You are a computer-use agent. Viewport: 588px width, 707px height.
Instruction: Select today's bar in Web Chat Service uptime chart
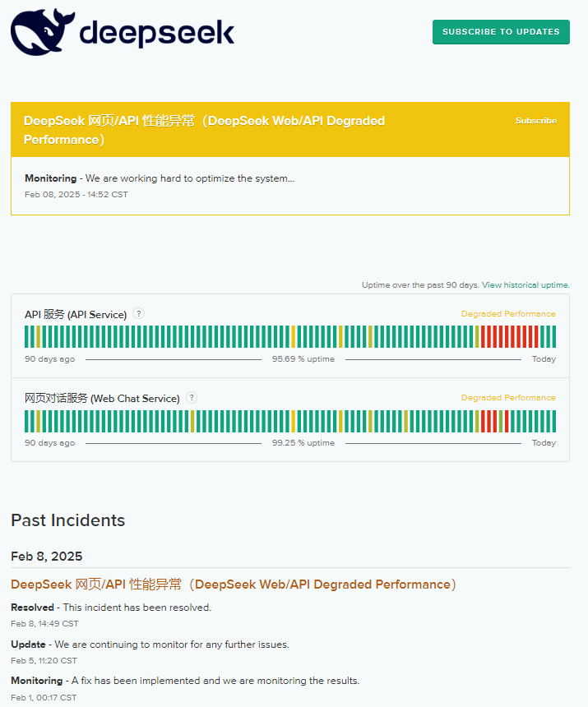(x=553, y=421)
